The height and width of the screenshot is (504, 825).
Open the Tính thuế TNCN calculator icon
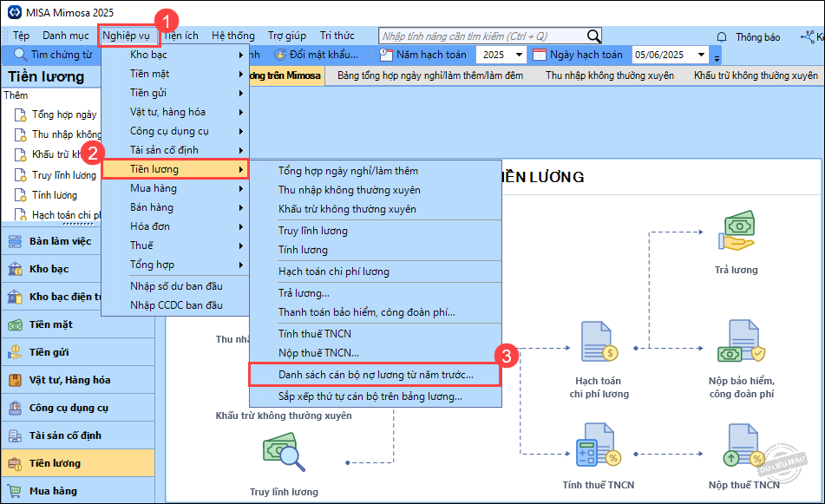tap(599, 445)
